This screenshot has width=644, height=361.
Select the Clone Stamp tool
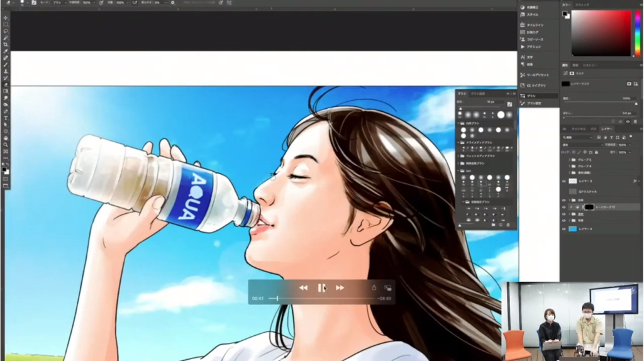tap(6, 71)
